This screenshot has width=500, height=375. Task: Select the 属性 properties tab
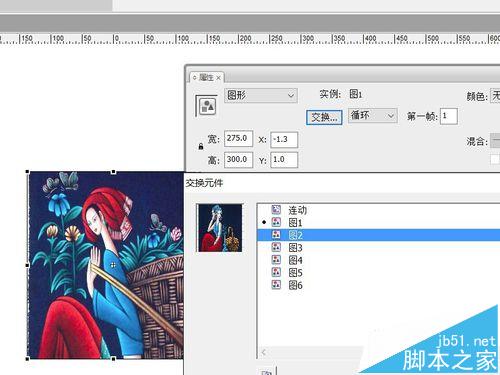click(206, 78)
